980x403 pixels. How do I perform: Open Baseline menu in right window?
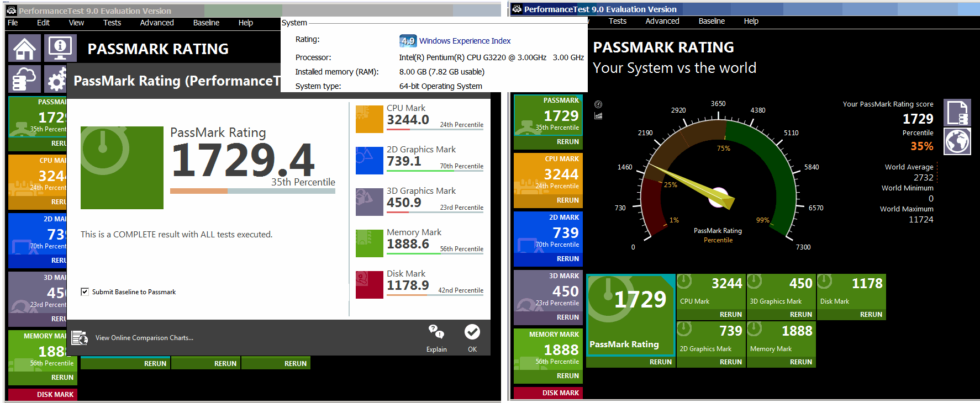712,21
